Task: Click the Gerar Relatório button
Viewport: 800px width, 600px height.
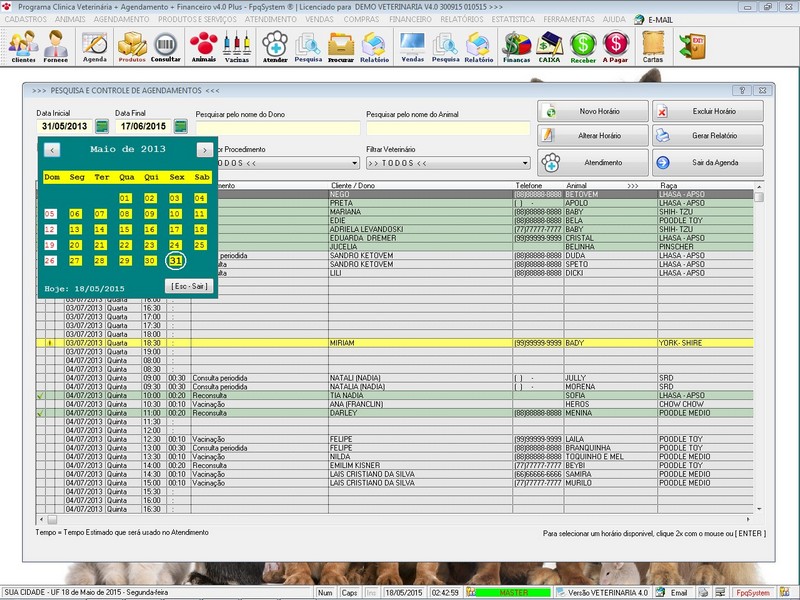Action: coord(708,136)
